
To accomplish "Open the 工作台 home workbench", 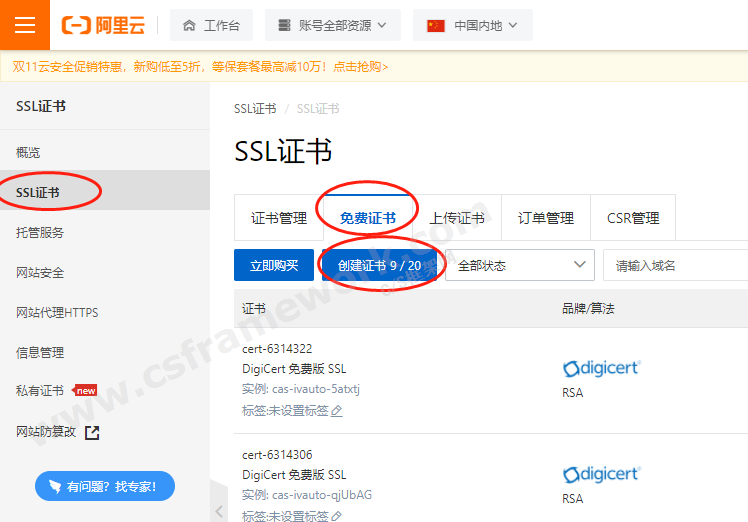I will pos(211,25).
